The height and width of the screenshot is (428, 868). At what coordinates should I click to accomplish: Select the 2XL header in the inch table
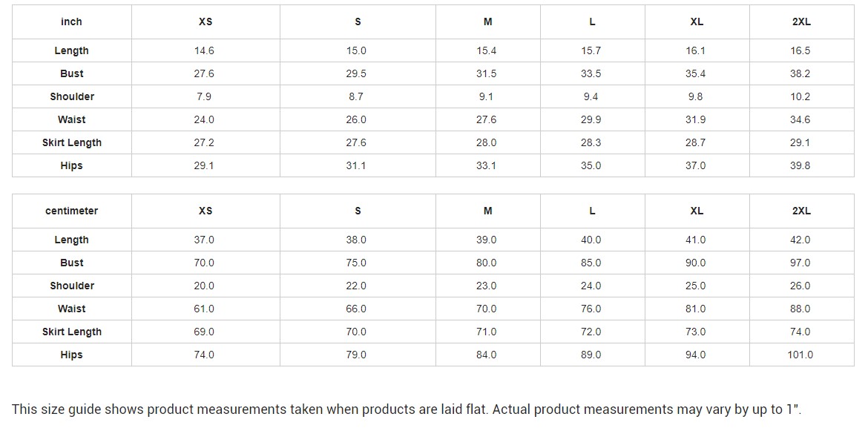tap(801, 22)
